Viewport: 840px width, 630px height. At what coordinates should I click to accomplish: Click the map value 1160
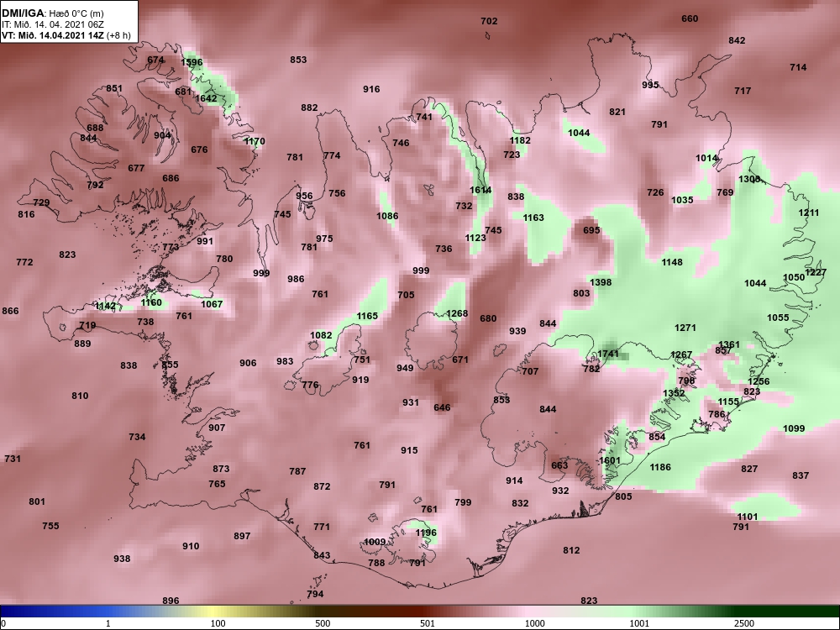pyautogui.click(x=151, y=302)
